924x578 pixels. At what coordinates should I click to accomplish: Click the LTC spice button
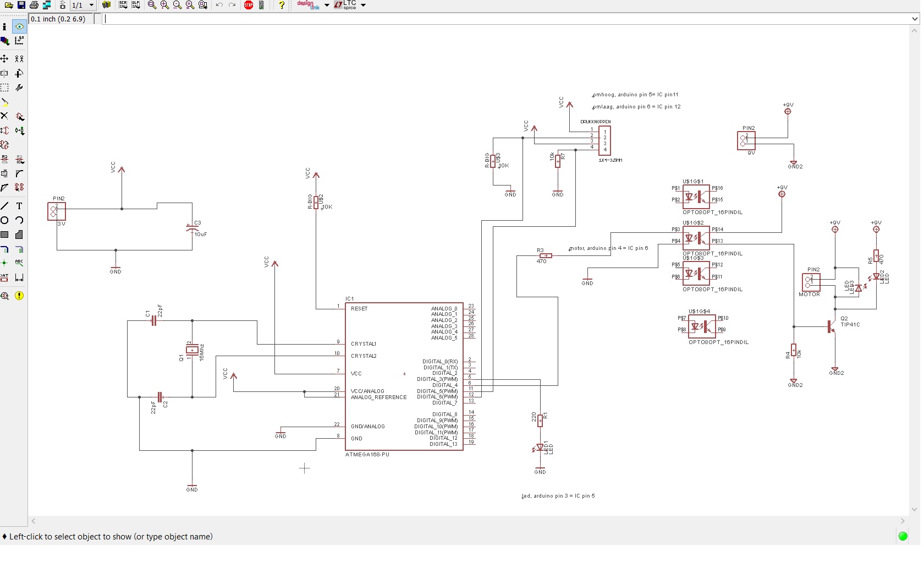tap(345, 5)
